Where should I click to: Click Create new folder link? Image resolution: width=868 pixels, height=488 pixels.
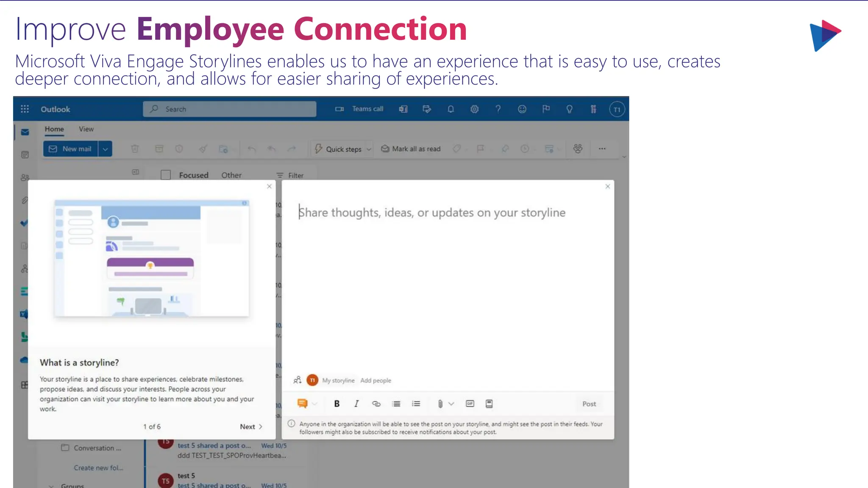(x=98, y=468)
